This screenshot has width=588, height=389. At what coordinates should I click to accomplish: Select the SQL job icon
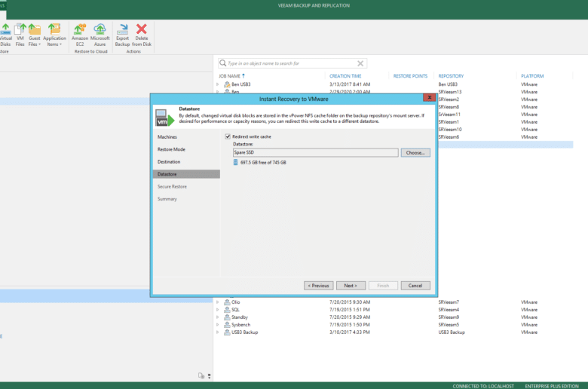pos(227,310)
